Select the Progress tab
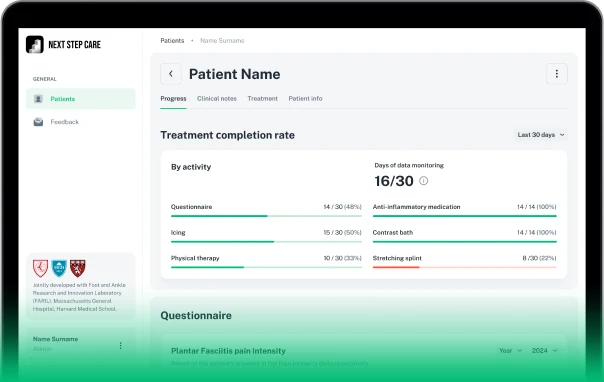 pos(173,99)
